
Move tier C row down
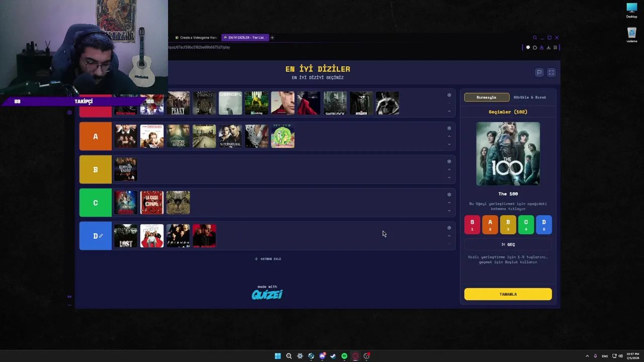pos(449,211)
